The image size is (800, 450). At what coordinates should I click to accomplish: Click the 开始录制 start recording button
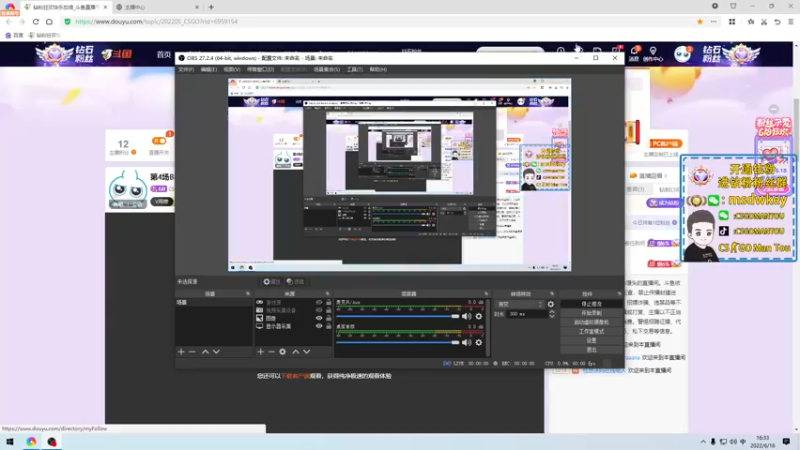point(591,313)
